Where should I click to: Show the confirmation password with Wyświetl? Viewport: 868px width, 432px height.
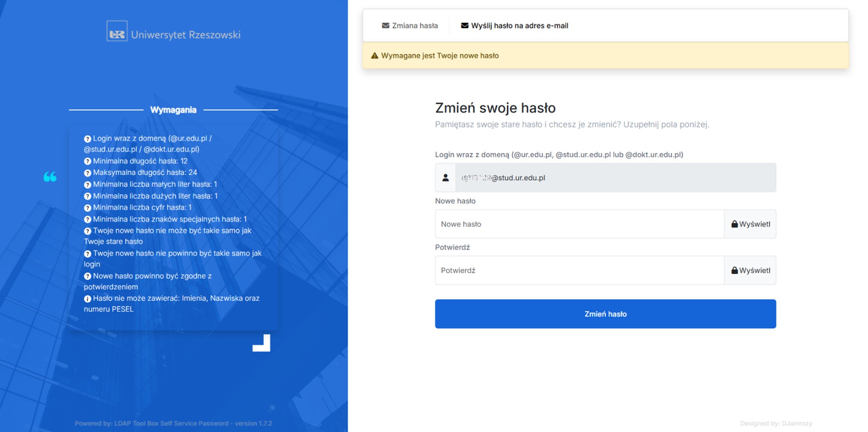pos(750,270)
